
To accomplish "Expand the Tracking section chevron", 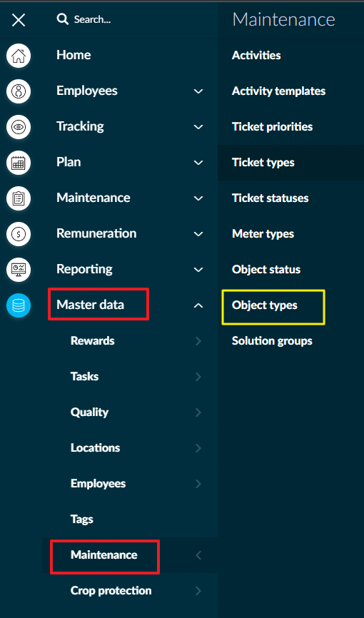I will point(198,127).
